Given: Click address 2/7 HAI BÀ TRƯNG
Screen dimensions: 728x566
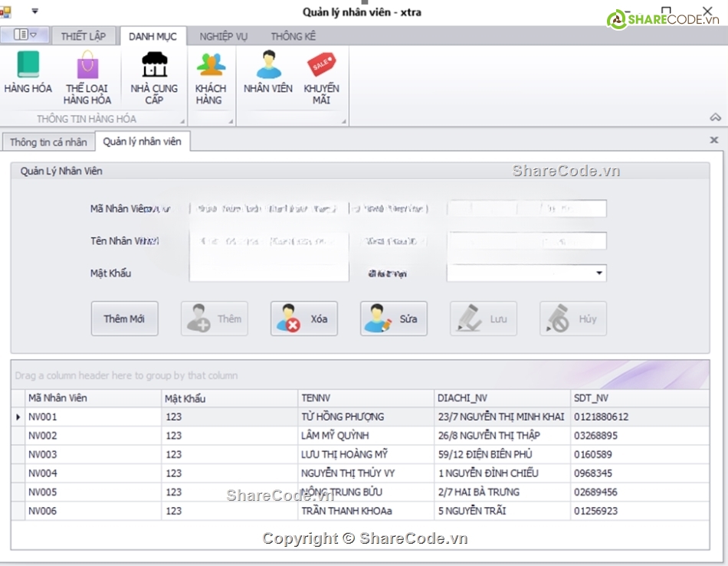Looking at the screenshot, I should (x=503, y=492).
